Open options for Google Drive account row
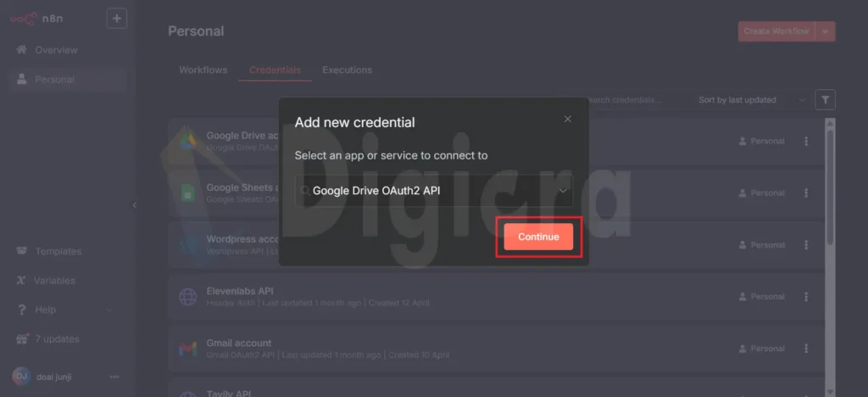 pos(806,141)
